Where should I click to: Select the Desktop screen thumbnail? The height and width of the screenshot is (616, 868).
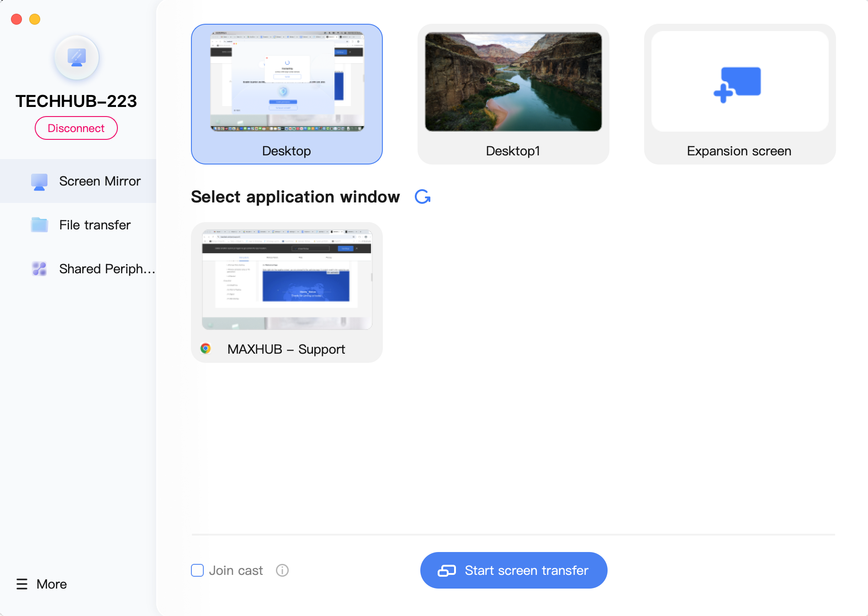287,82
